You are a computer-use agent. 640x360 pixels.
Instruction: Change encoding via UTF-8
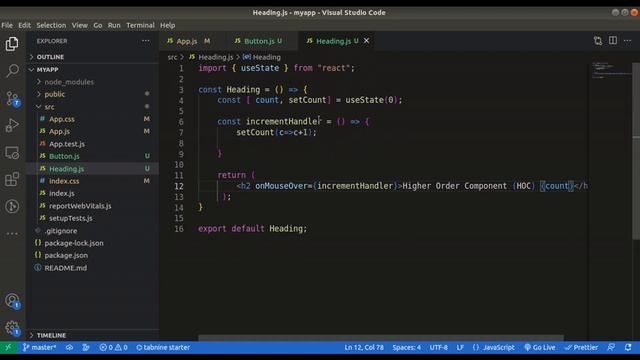439,347
